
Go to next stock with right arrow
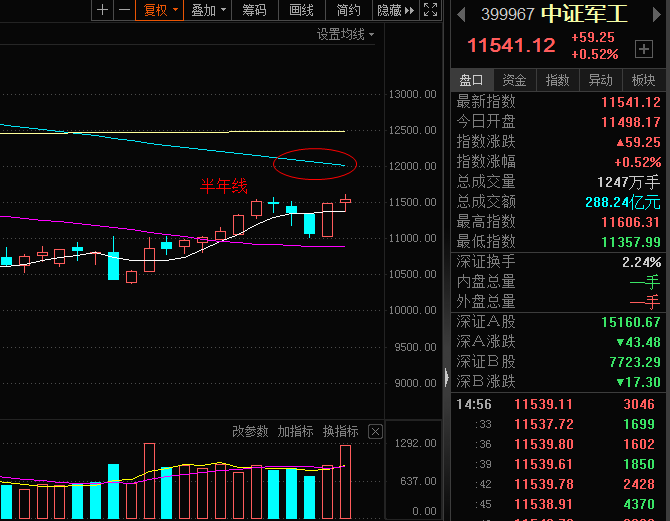tap(657, 15)
